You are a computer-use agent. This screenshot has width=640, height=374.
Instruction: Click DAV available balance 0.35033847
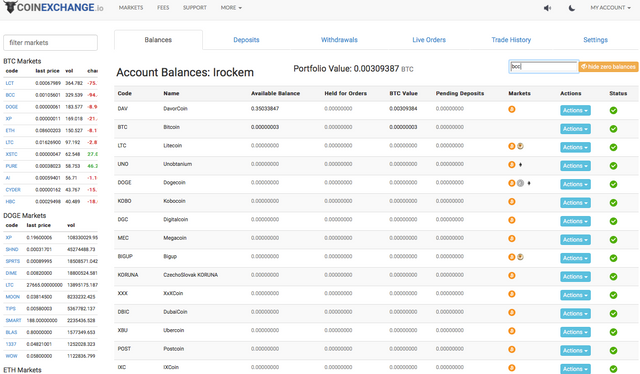pyautogui.click(x=265, y=109)
